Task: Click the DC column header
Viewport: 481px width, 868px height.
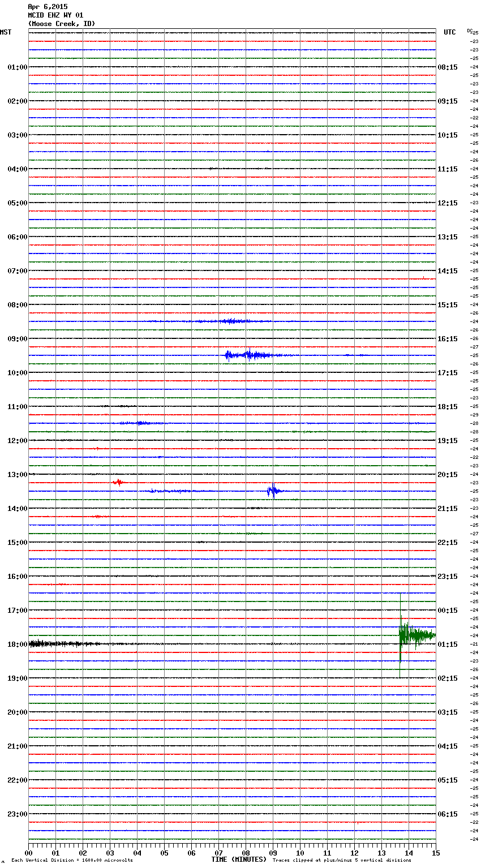Action: [x=470, y=31]
